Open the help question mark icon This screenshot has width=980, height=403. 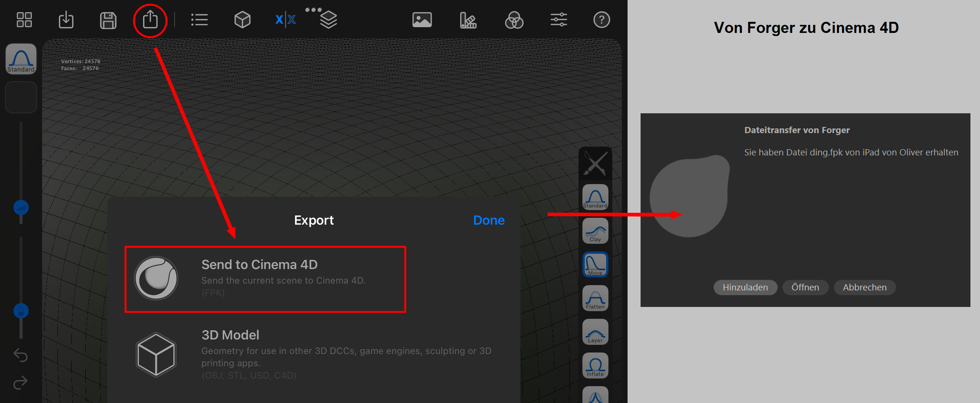(x=602, y=20)
